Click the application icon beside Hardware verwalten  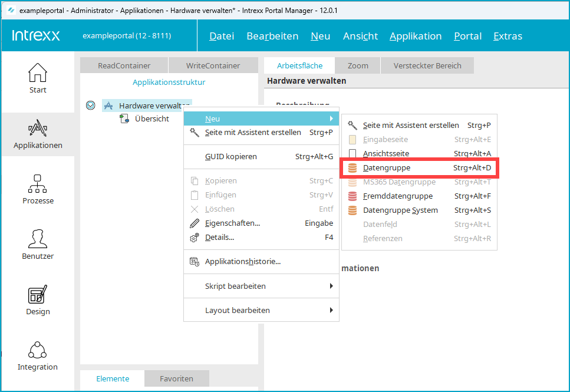click(108, 106)
